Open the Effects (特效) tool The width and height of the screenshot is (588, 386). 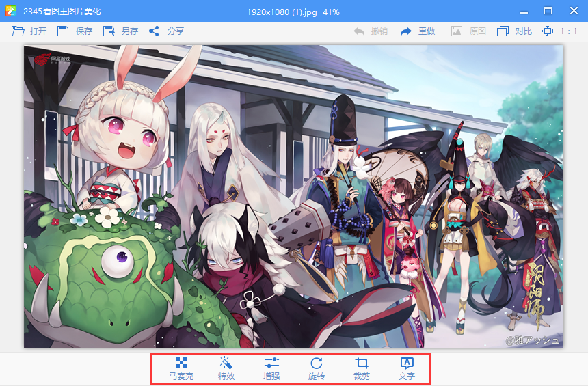click(226, 368)
